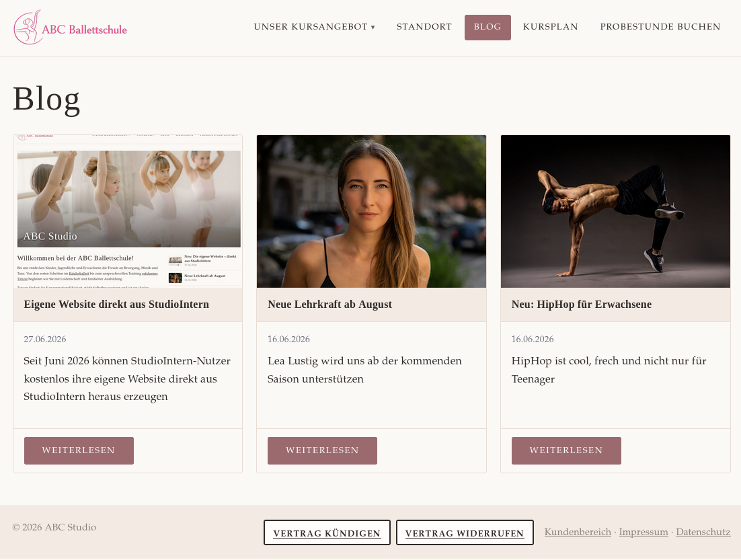This screenshot has height=560, width=741.
Task: Open the StudioIntern website screenshot thumbnail
Action: (x=128, y=211)
